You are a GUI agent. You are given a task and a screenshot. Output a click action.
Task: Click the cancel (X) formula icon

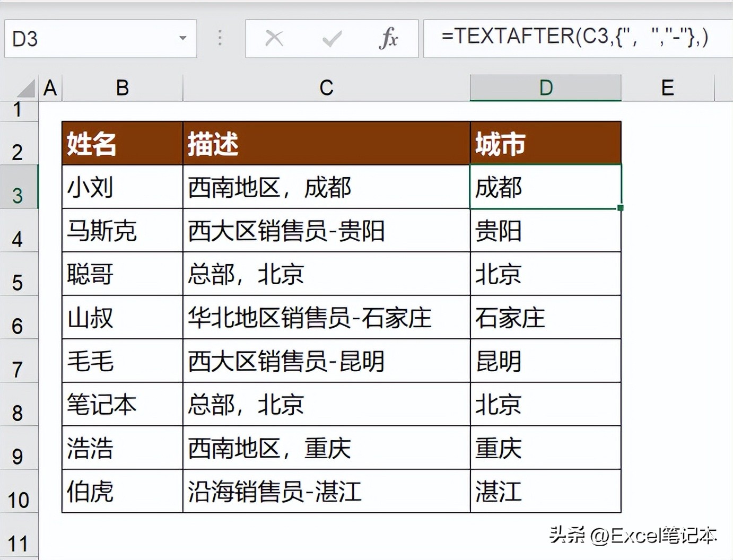(274, 38)
